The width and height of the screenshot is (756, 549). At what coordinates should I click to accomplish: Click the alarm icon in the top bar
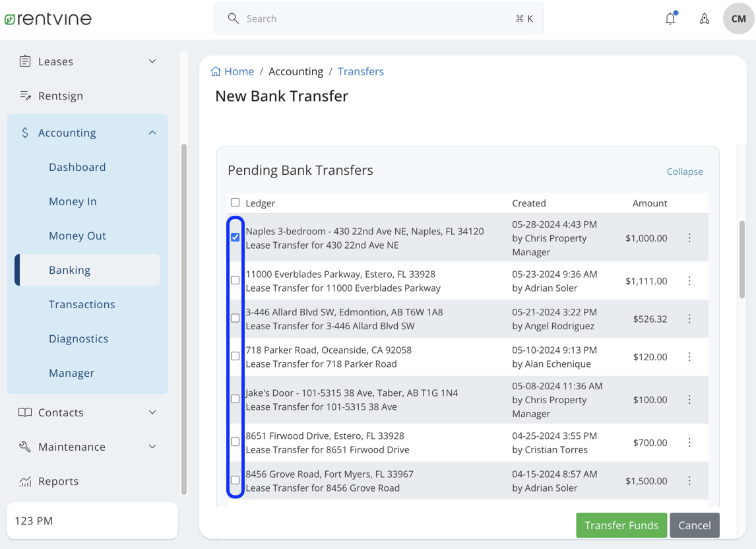704,18
